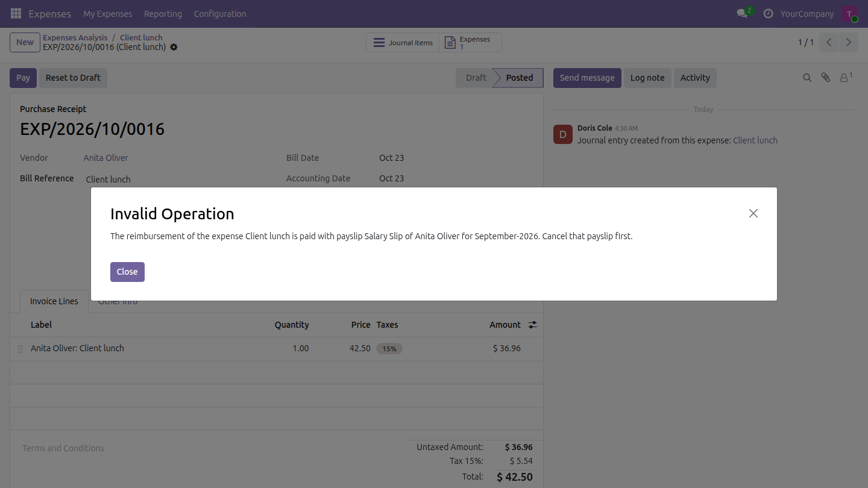Open the Expenses Analysis breadcrumb
This screenshot has height=488, width=868.
[x=75, y=37]
